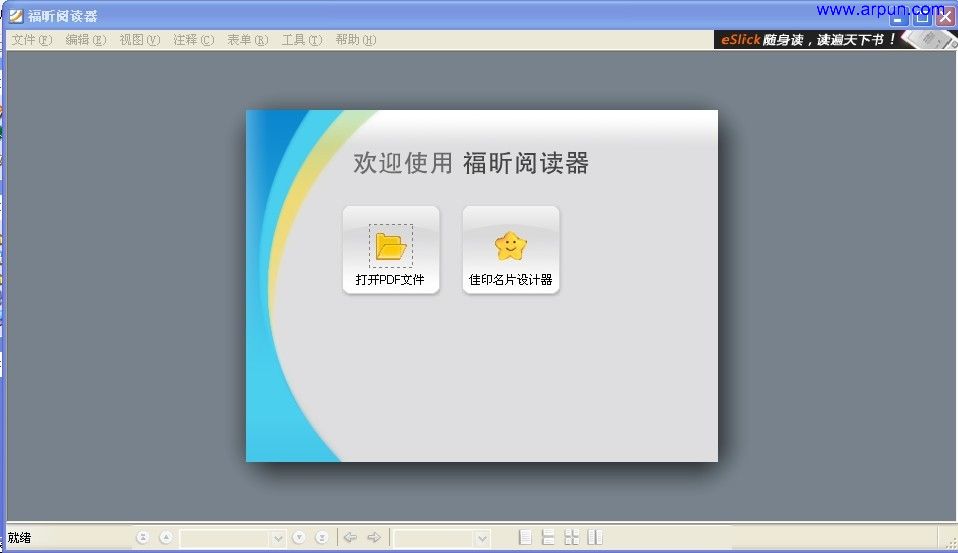Go to first page icon in status bar
The width and height of the screenshot is (958, 553).
142,538
